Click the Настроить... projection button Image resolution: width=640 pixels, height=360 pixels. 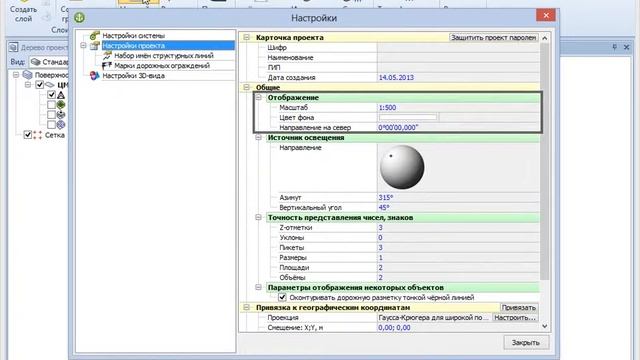point(515,318)
